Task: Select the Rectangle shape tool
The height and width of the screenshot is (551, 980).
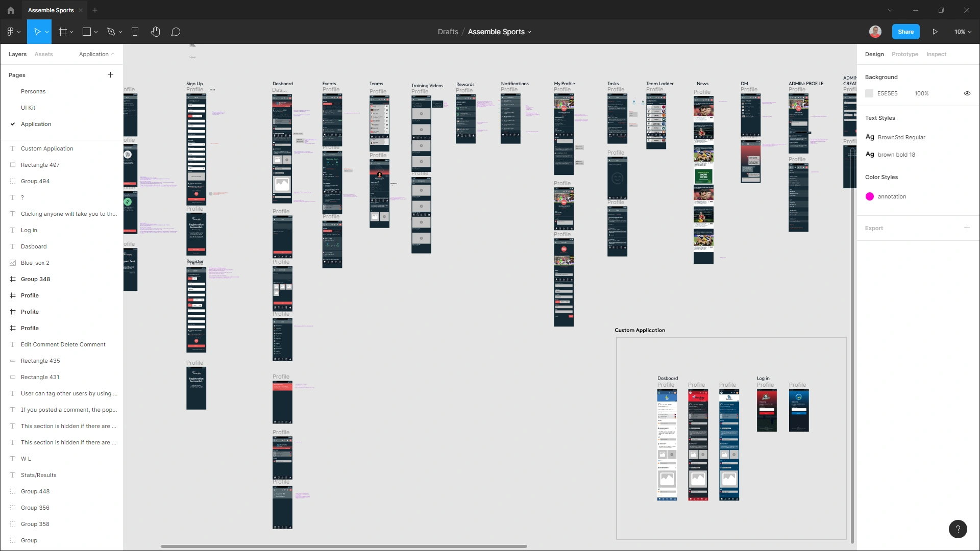Action: (x=87, y=32)
